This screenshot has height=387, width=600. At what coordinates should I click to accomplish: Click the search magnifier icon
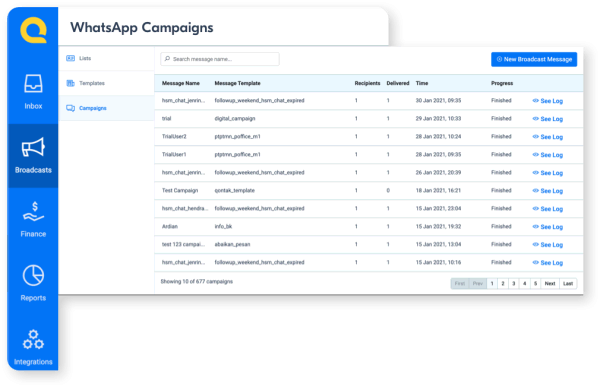167,59
